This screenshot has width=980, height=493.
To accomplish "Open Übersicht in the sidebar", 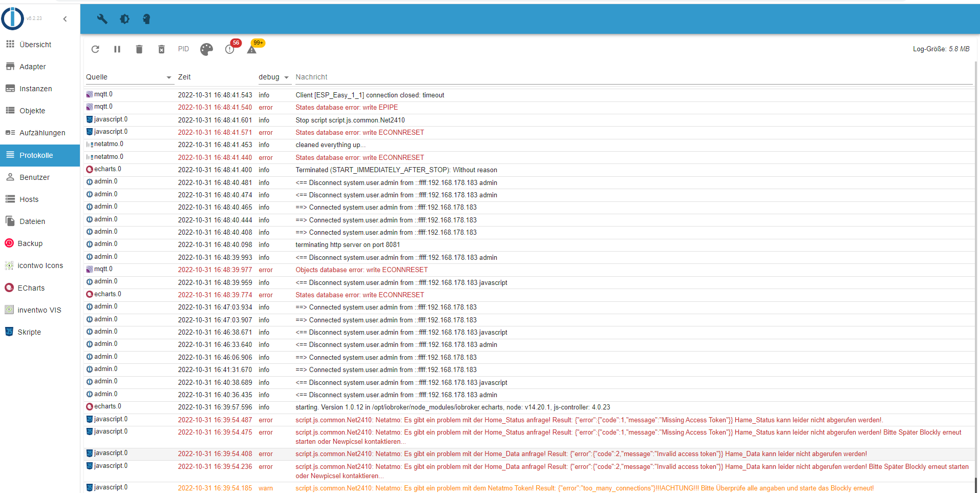I will [40, 45].
